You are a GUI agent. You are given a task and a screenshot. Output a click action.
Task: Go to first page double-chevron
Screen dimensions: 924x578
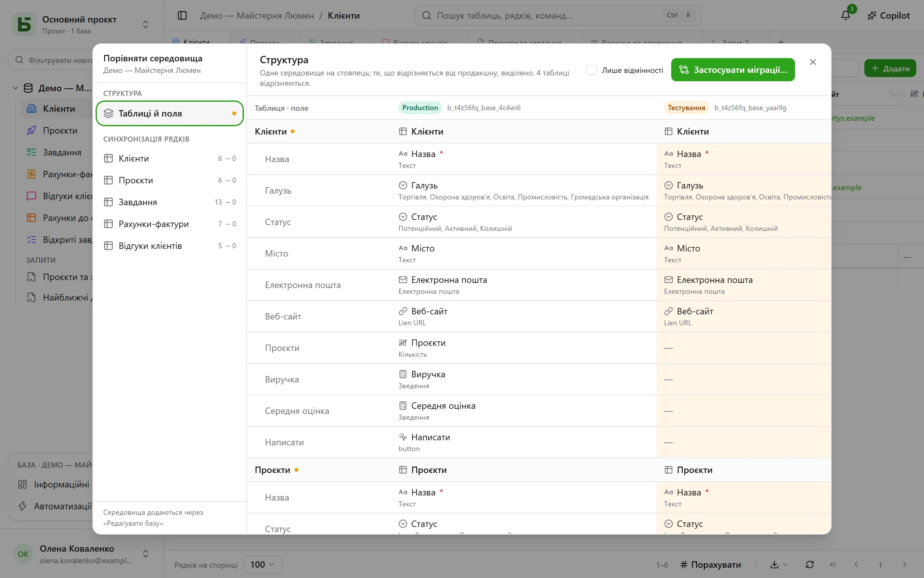tap(833, 565)
